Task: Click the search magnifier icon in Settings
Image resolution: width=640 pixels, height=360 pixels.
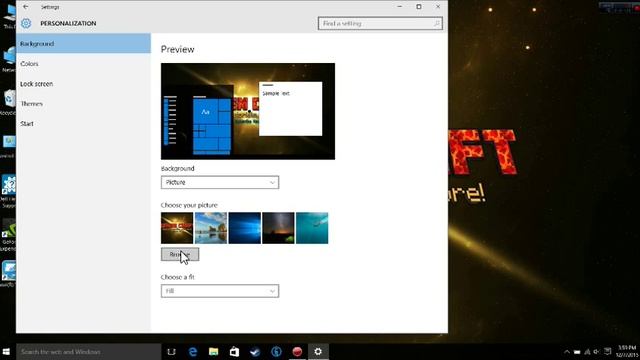Action: pyautogui.click(x=436, y=24)
